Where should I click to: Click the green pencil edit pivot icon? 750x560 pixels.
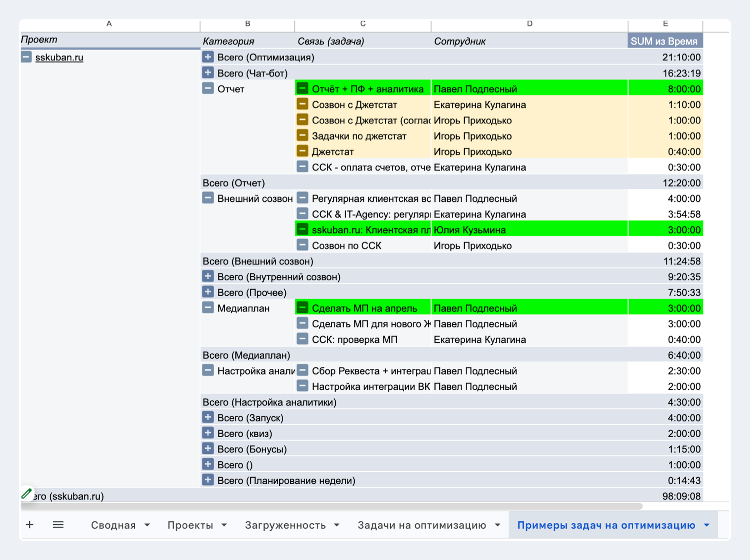tap(27, 493)
